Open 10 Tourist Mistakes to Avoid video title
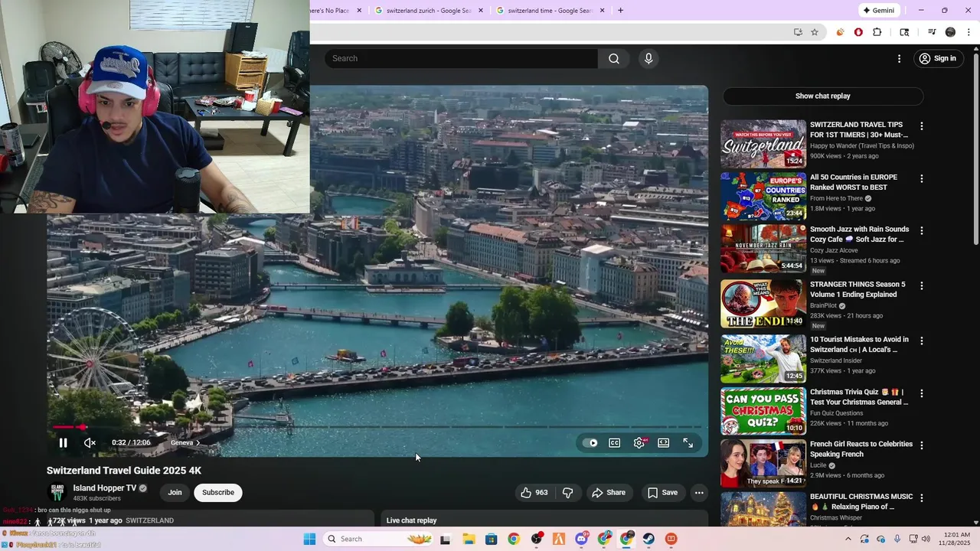 (859, 344)
